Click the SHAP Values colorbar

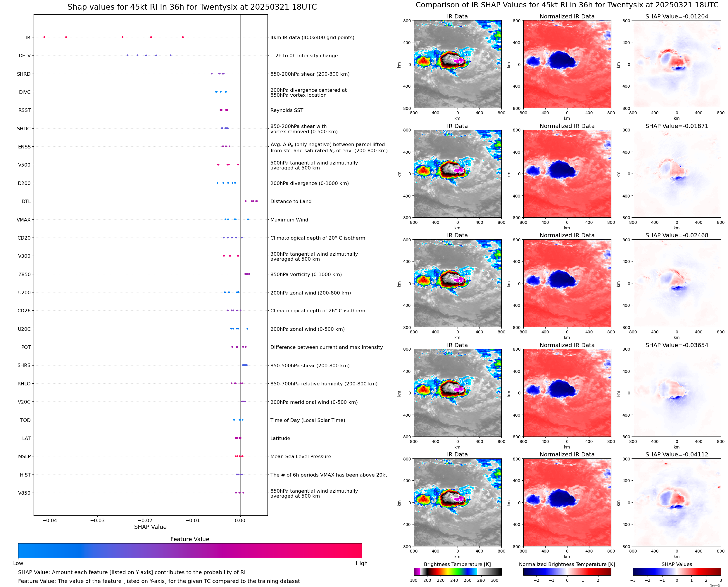[677, 572]
